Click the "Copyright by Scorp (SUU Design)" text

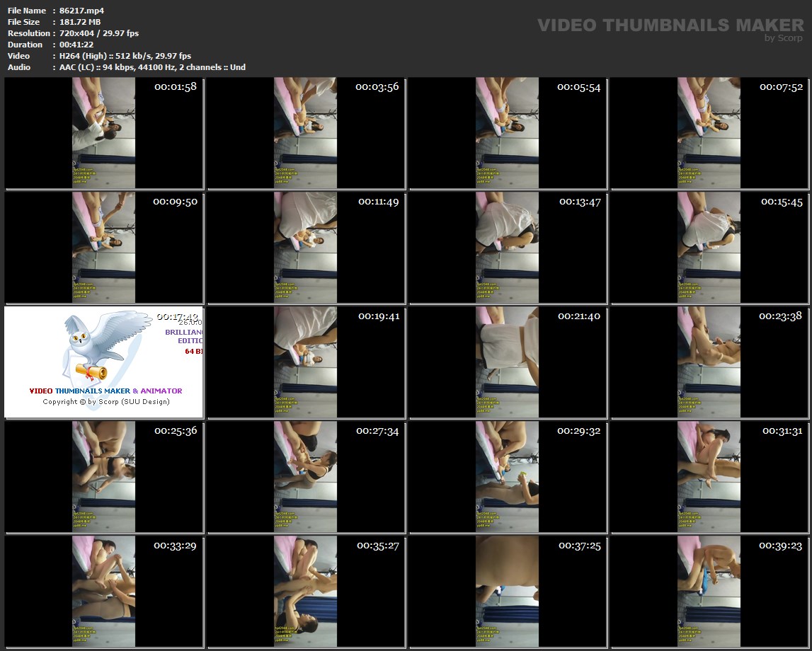106,402
